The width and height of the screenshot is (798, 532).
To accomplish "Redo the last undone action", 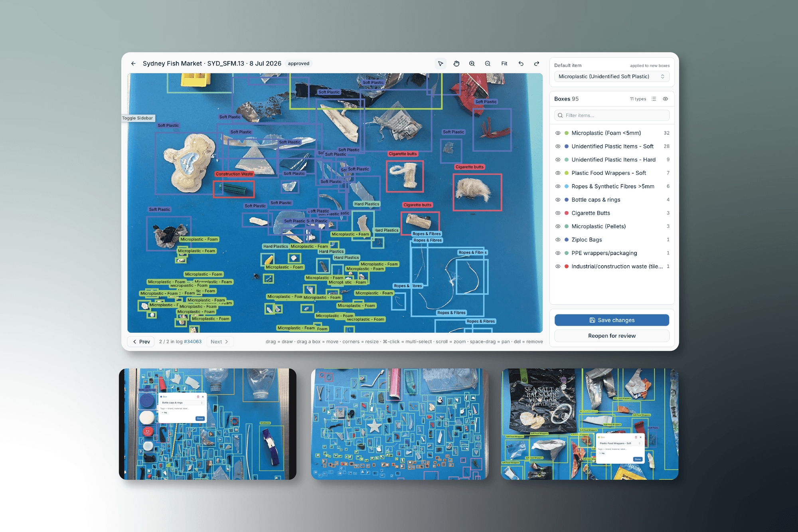I will pos(537,63).
